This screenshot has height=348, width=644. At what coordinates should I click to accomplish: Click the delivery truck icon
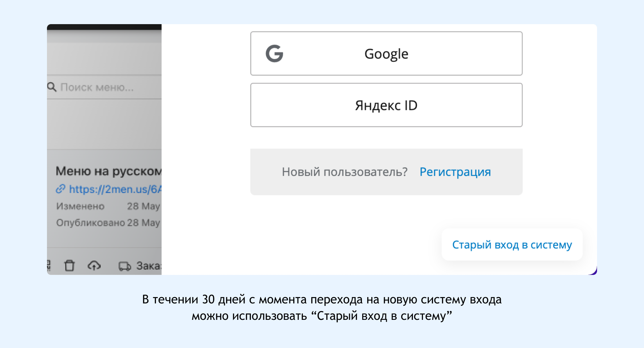pyautogui.click(x=124, y=266)
